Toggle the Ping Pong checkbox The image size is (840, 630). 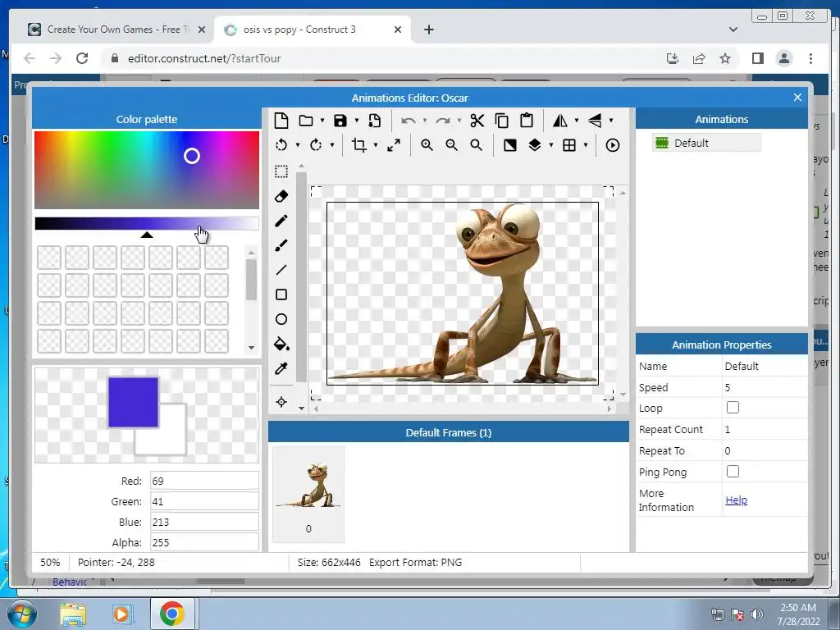coord(733,472)
